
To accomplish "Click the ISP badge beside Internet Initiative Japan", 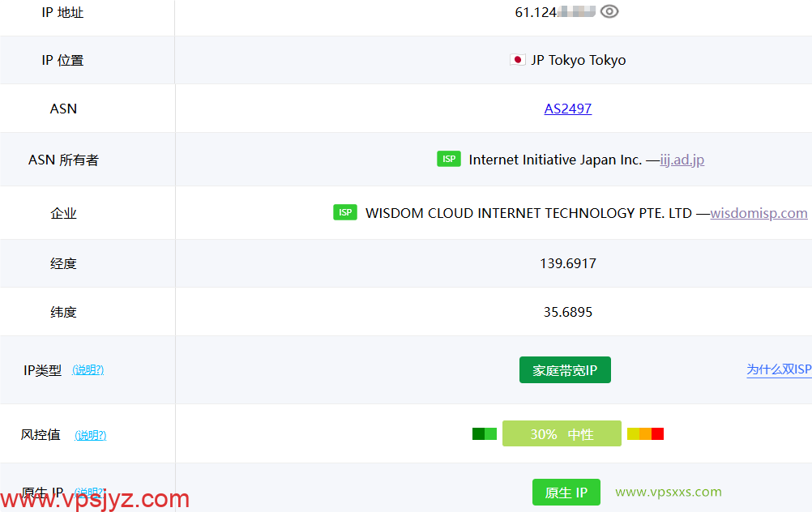I will click(449, 159).
